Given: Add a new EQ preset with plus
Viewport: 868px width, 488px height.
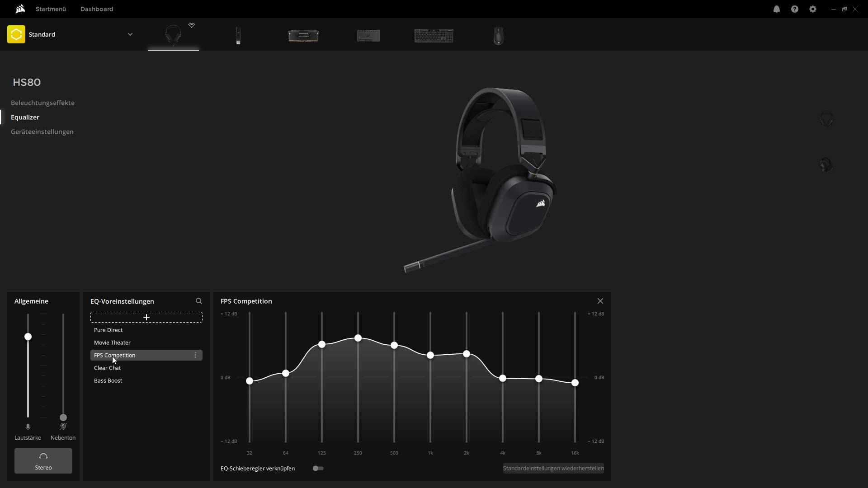Looking at the screenshot, I should point(146,317).
